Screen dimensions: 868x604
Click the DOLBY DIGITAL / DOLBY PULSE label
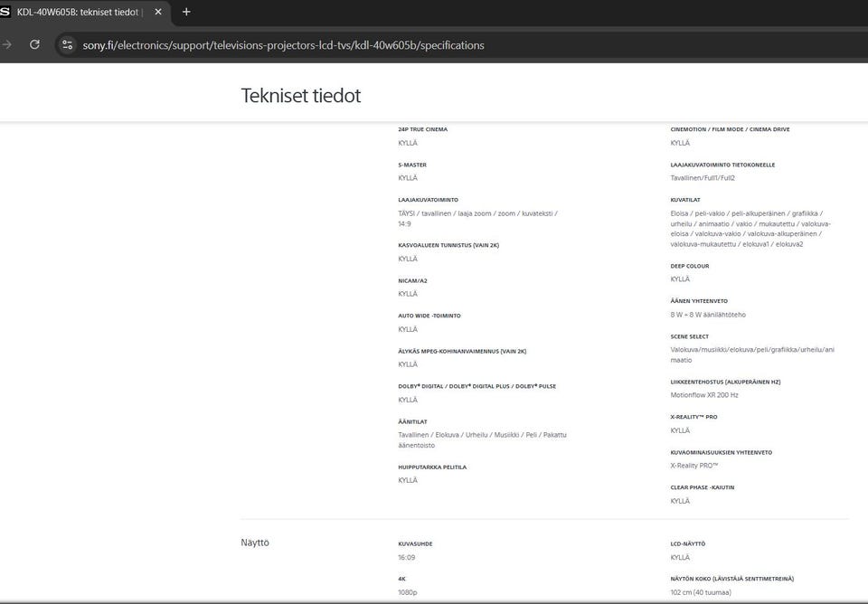476,386
